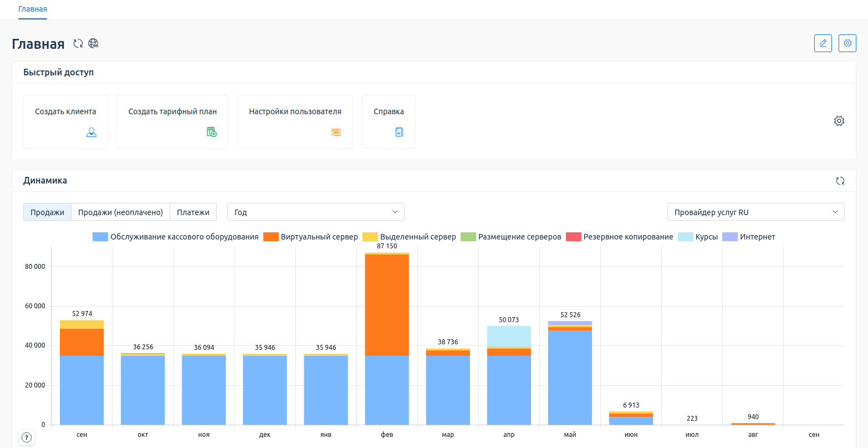Click the globe icon beside the page title
Image resolution: width=868 pixels, height=448 pixels.
tap(94, 44)
